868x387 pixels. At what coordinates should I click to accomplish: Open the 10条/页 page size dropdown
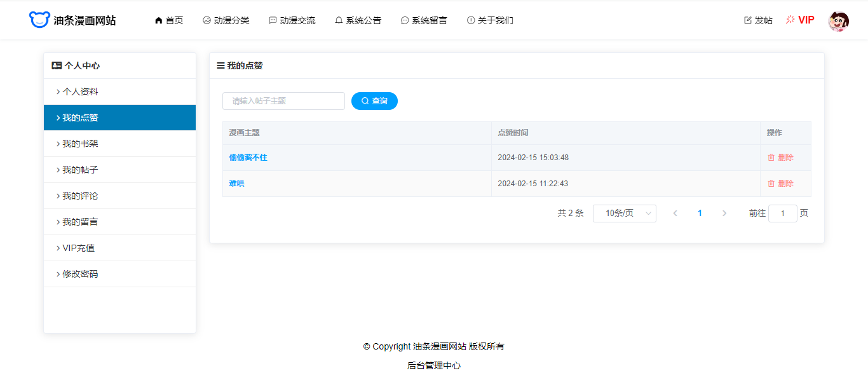pyautogui.click(x=624, y=214)
